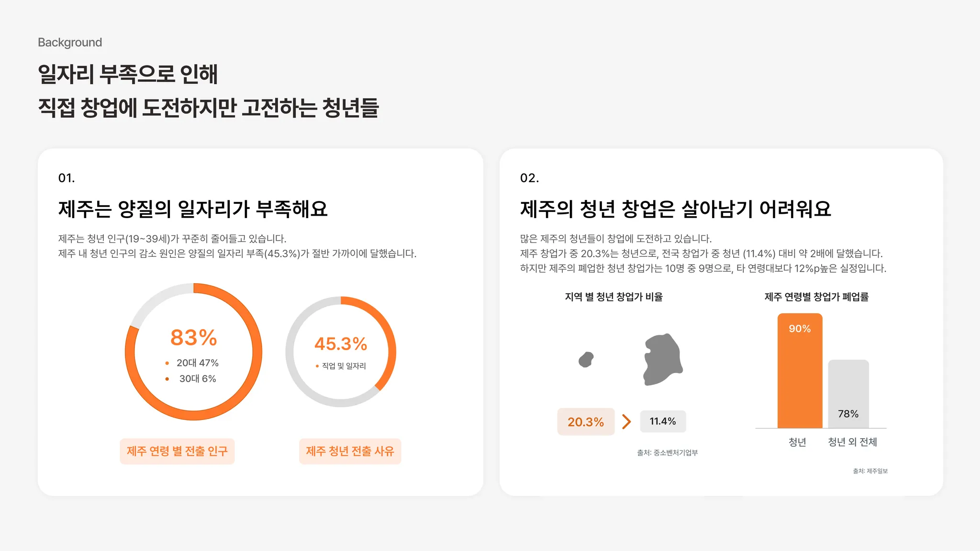Click the gray mainland Korea map shape
980x551 pixels.
coord(663,360)
